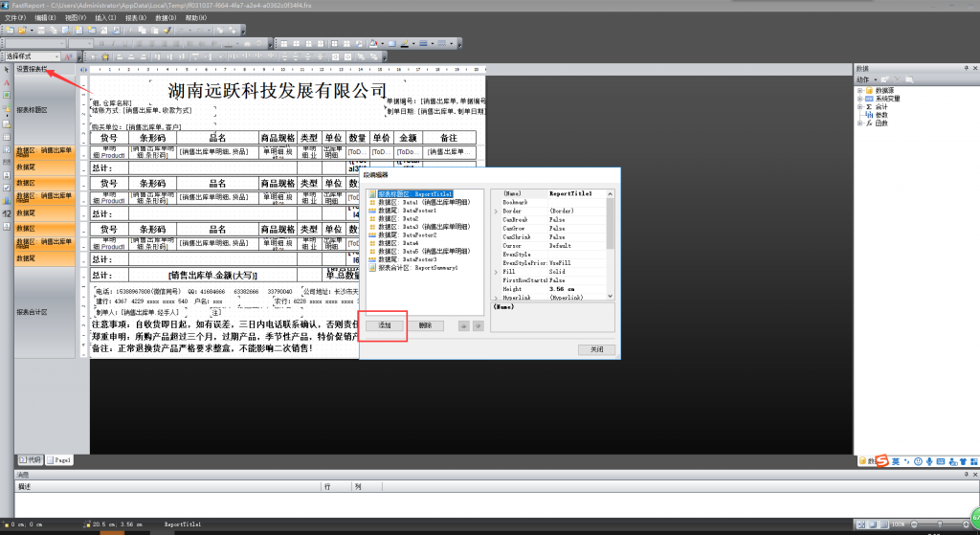Select 数据尾: DataFooter1 in band list
This screenshot has width=980, height=535.
pyautogui.click(x=407, y=211)
